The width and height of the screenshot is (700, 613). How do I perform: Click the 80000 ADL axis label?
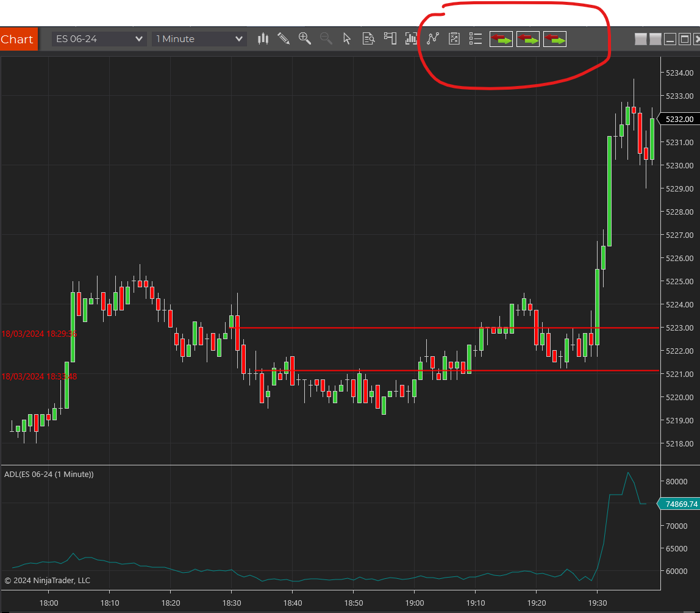tap(676, 481)
